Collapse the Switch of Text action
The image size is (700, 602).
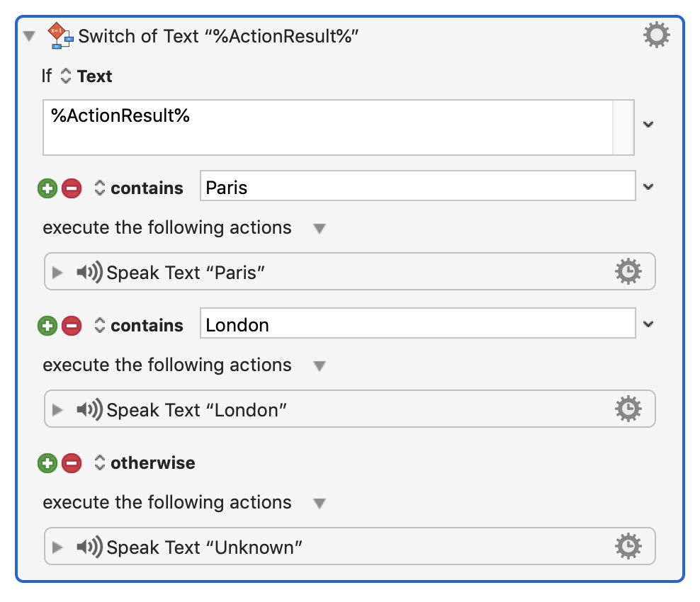point(29,36)
